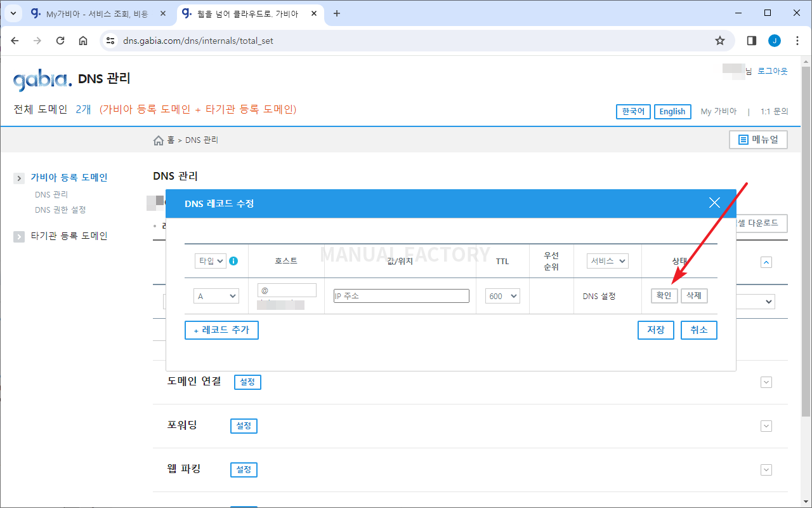
Task: Click the IP 주소 input field
Action: pos(402,296)
